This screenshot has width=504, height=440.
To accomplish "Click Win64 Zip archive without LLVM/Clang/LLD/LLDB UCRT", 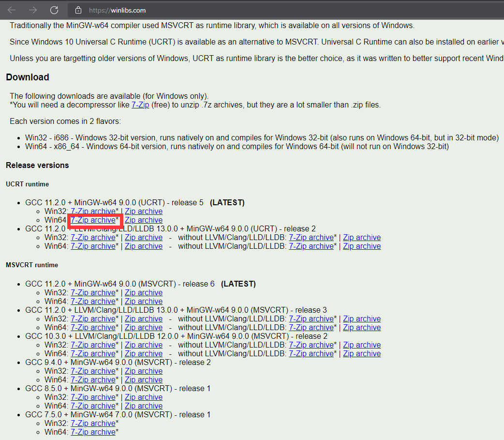I will pos(362,246).
